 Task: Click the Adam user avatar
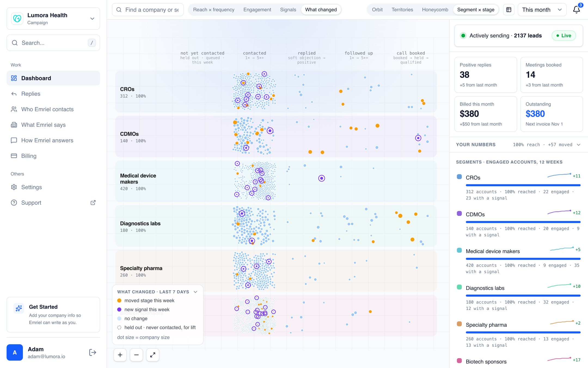15,352
